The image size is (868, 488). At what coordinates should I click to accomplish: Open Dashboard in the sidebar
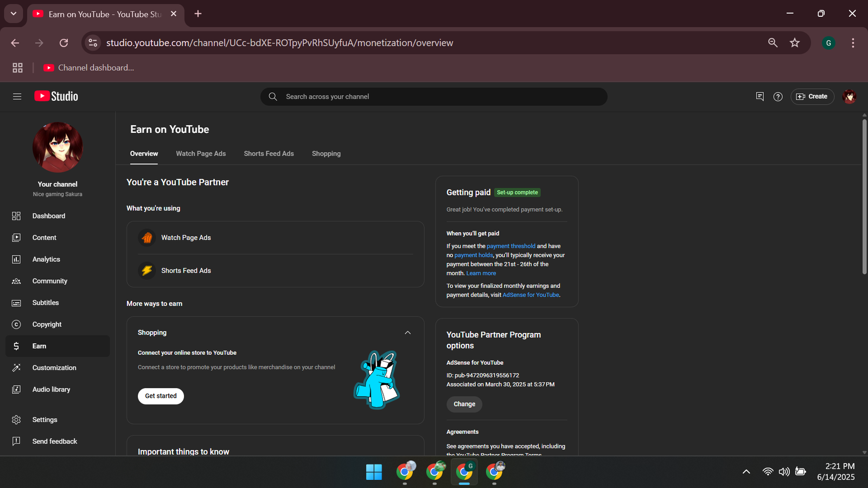(58, 216)
